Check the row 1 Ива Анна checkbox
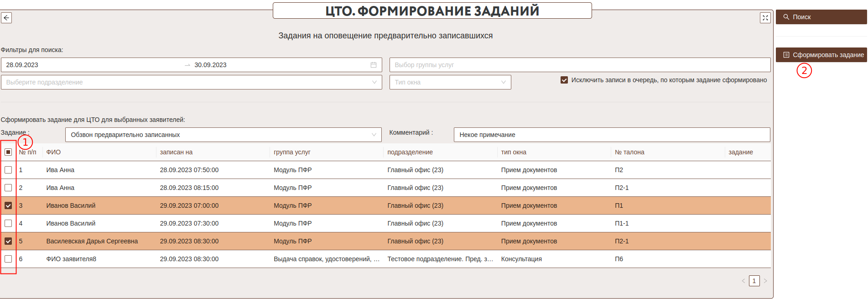 coord(8,170)
